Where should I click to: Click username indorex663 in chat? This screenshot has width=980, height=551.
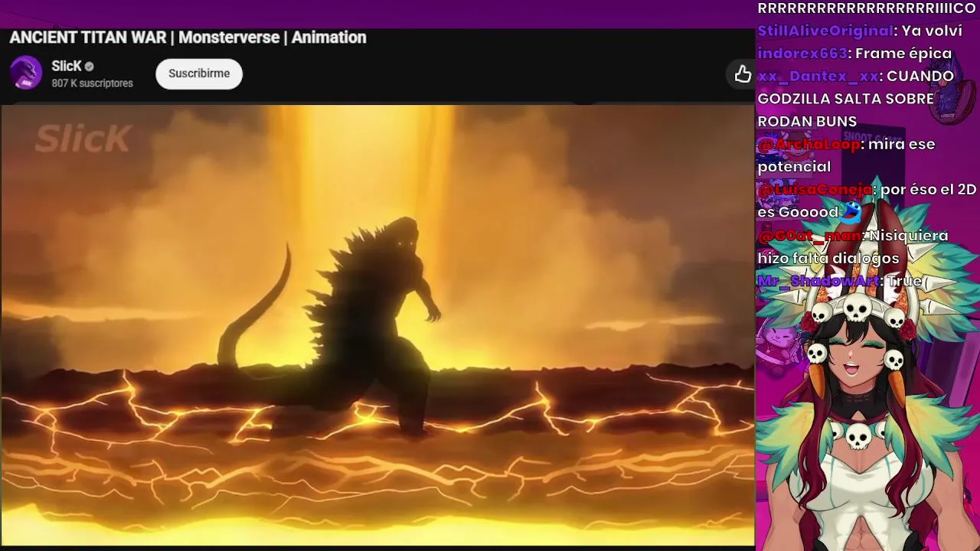pos(802,54)
